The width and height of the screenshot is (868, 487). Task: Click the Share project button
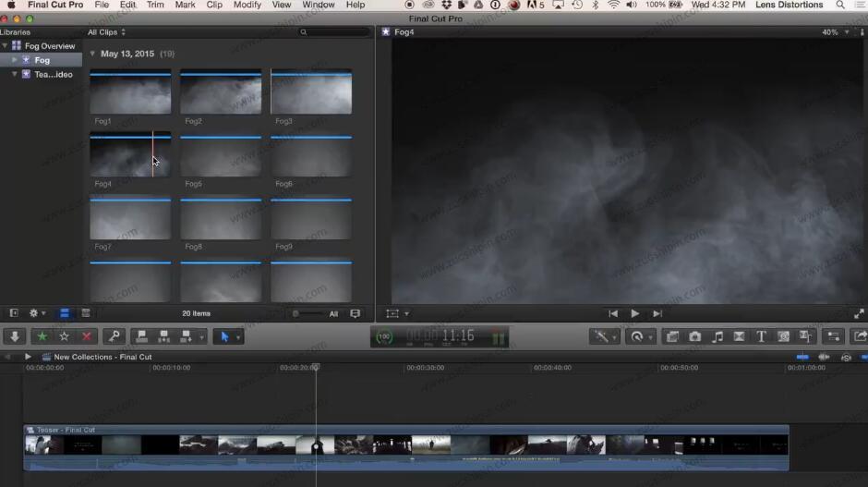pyautogui.click(x=860, y=336)
